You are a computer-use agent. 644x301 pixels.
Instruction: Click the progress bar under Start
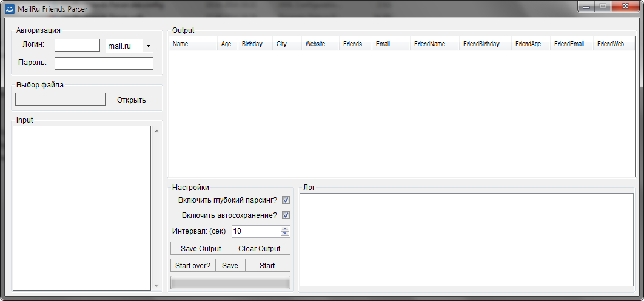(230, 283)
